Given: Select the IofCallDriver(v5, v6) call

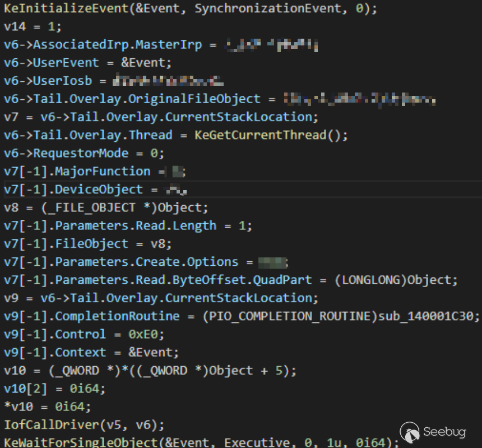Looking at the screenshot, I should [84, 426].
